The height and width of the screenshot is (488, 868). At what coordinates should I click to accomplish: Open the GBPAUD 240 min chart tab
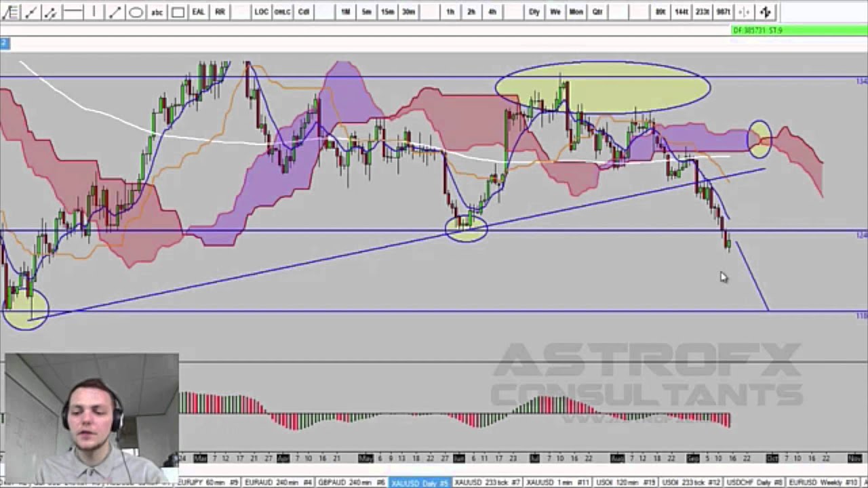351,482
